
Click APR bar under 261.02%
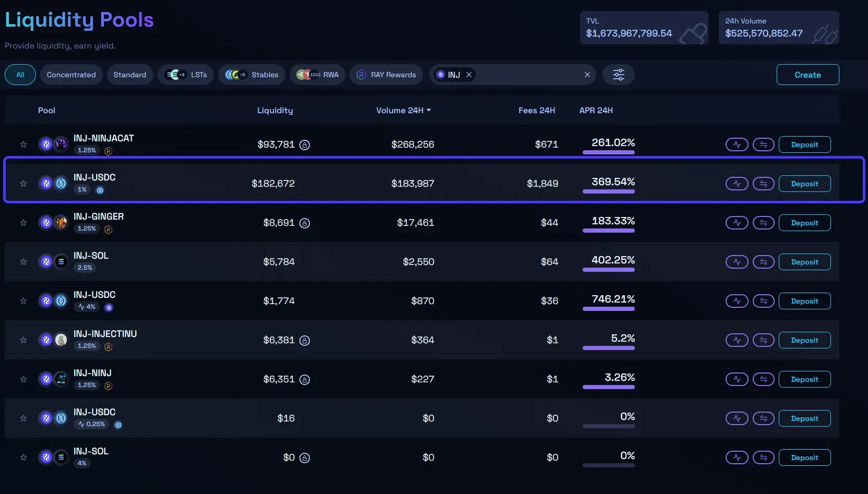coord(609,152)
